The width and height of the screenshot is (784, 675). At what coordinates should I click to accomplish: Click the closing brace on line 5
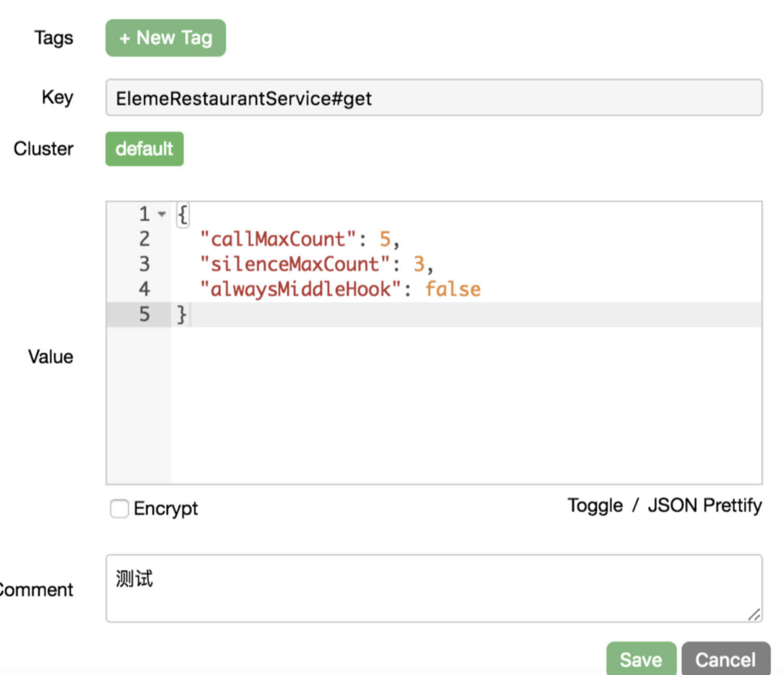[x=181, y=314]
